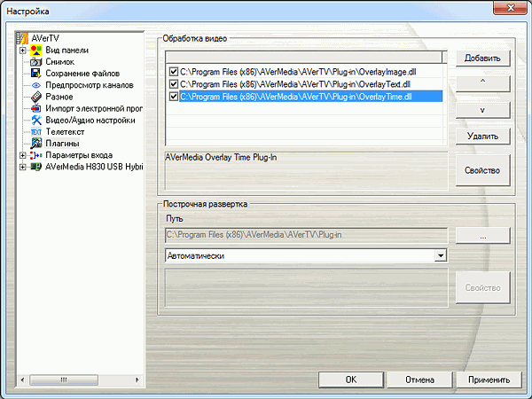Image resolution: width=532 pixels, height=399 pixels.
Task: Click the Снимок camera icon
Action: coord(36,62)
